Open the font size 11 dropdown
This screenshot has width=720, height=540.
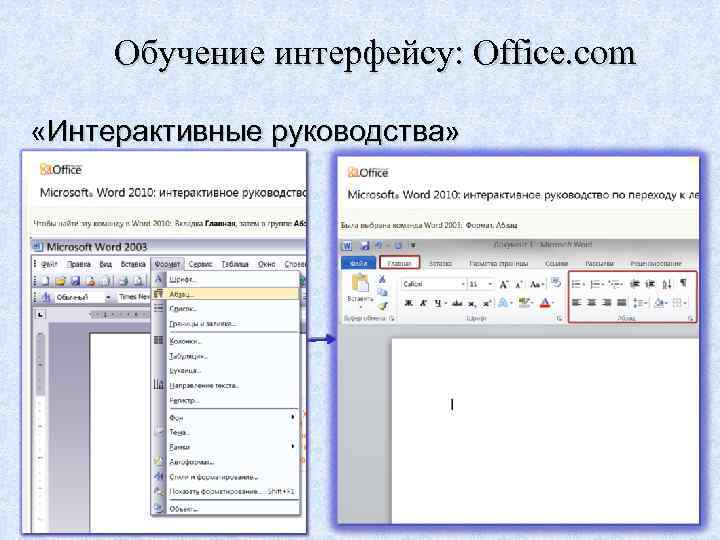coord(490,285)
